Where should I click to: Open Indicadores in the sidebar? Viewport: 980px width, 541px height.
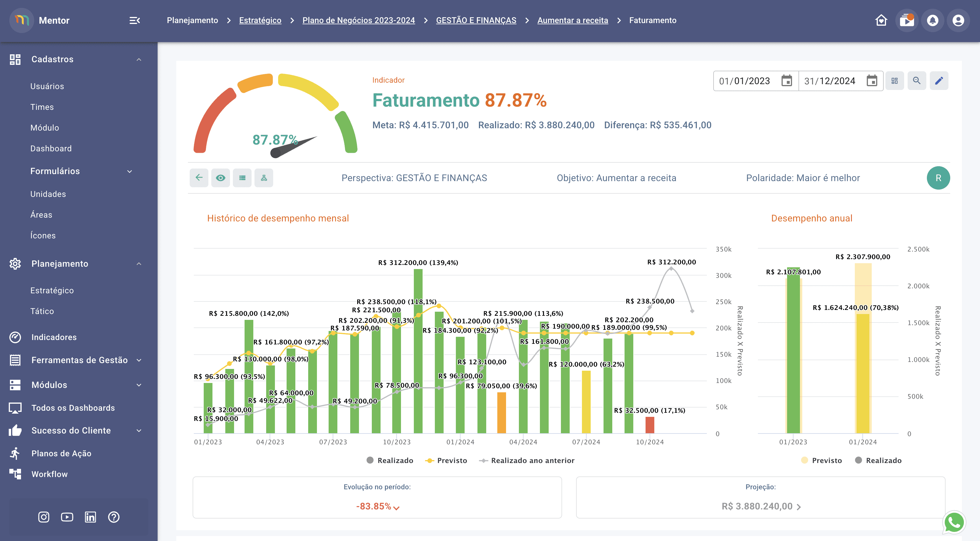(x=54, y=337)
